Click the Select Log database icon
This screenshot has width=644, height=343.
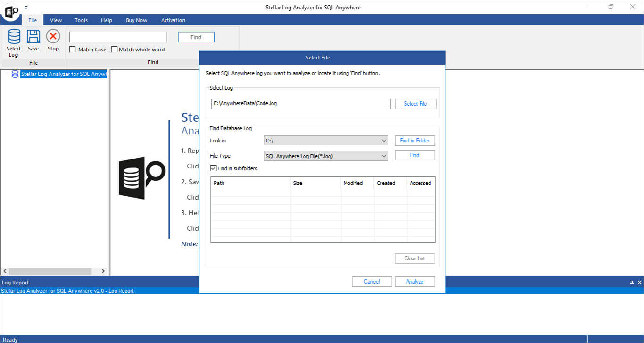pyautogui.click(x=14, y=36)
